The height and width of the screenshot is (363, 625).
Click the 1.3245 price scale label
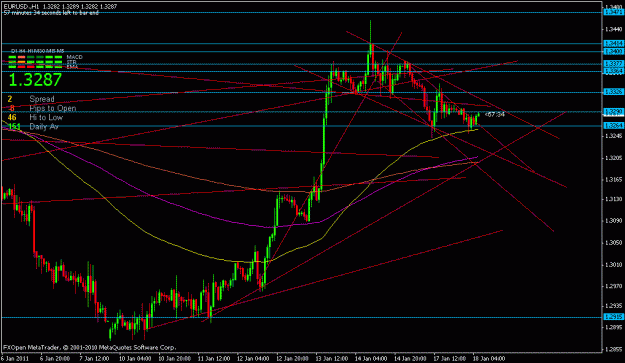[613, 136]
